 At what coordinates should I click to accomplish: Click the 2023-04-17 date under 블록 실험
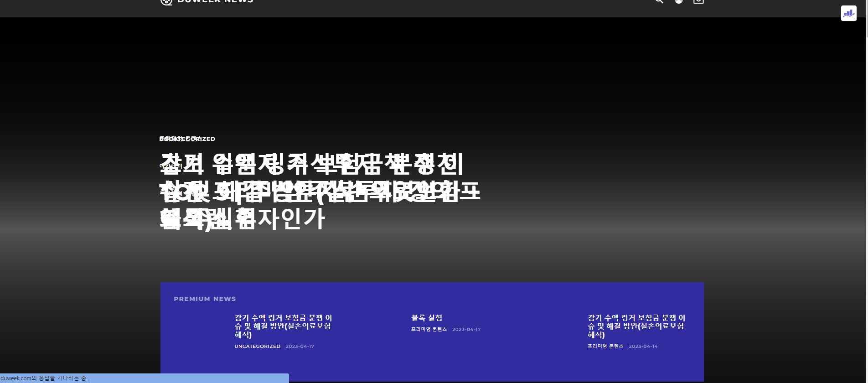[x=466, y=329]
